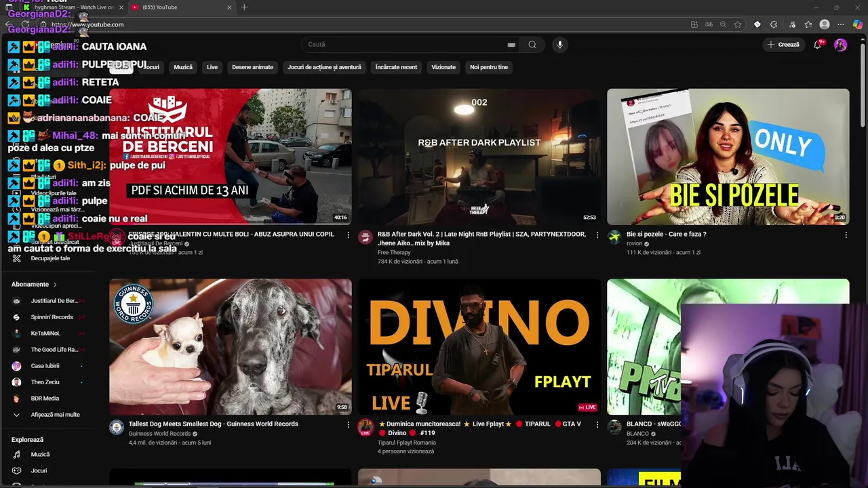Open the browser favorites list icon
868x488 pixels.
pos(808,24)
